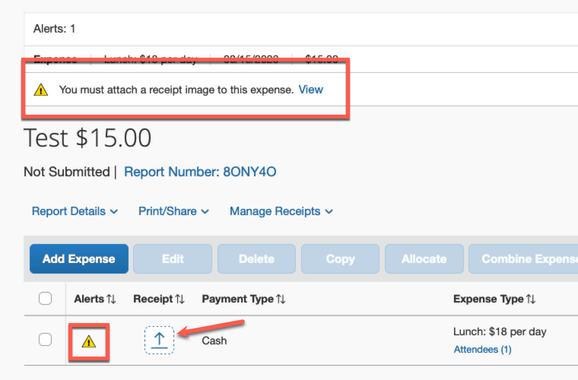Screen dimensions: 578x380
Task: Sort by Expense Type column arrows
Action: point(531,299)
